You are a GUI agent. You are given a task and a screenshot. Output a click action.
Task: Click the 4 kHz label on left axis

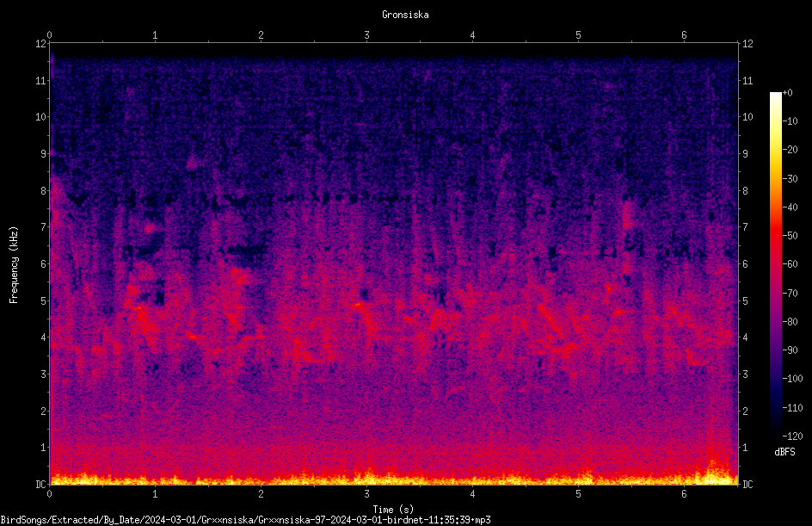[x=43, y=337]
